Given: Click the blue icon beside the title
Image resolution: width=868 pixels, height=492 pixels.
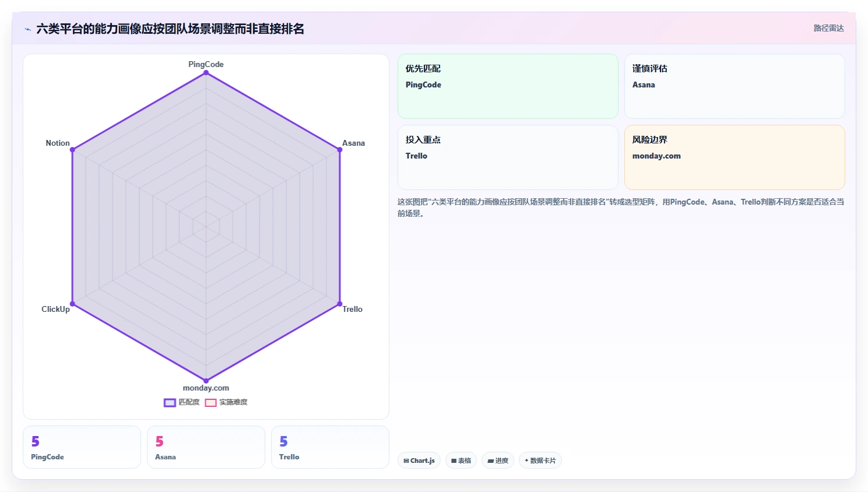Looking at the screenshot, I should click(x=27, y=29).
